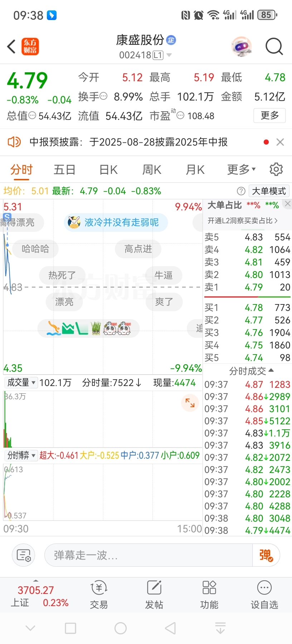
Task: Select the 买3 4.76 order row
Action: click(247, 333)
